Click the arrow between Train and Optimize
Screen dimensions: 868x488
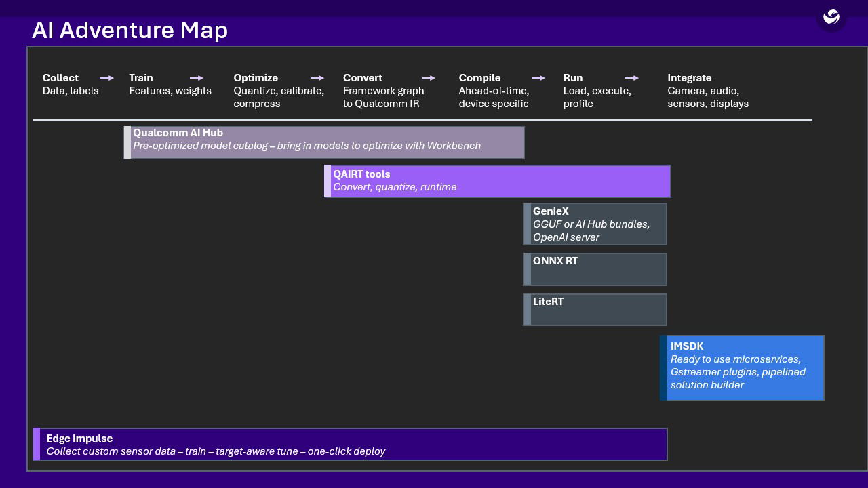pyautogui.click(x=197, y=78)
